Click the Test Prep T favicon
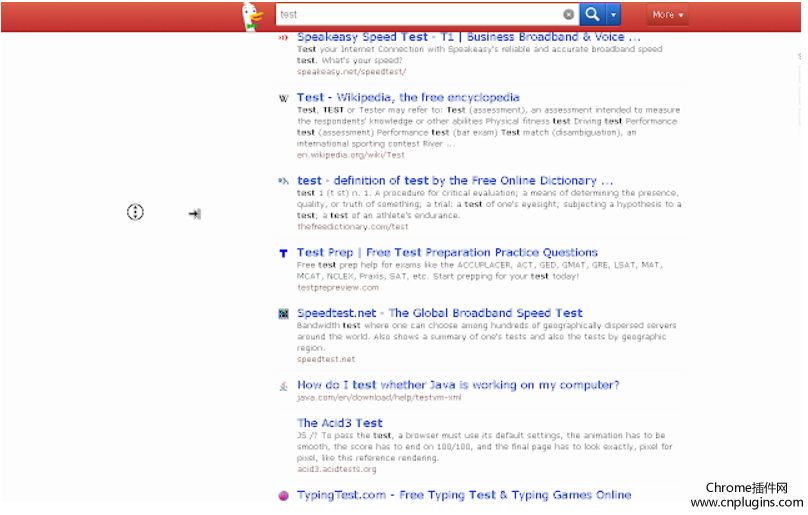This screenshot has height=515, width=808. (283, 253)
